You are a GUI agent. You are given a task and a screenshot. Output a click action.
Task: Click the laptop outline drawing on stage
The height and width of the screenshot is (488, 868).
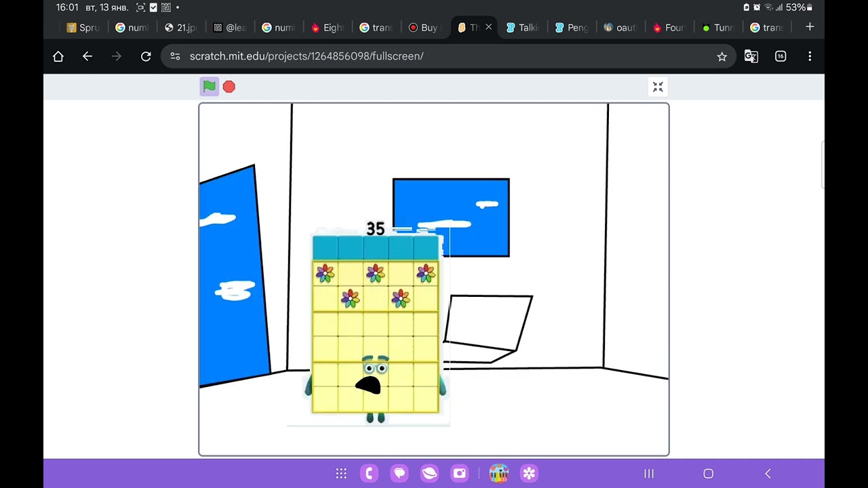(x=488, y=329)
